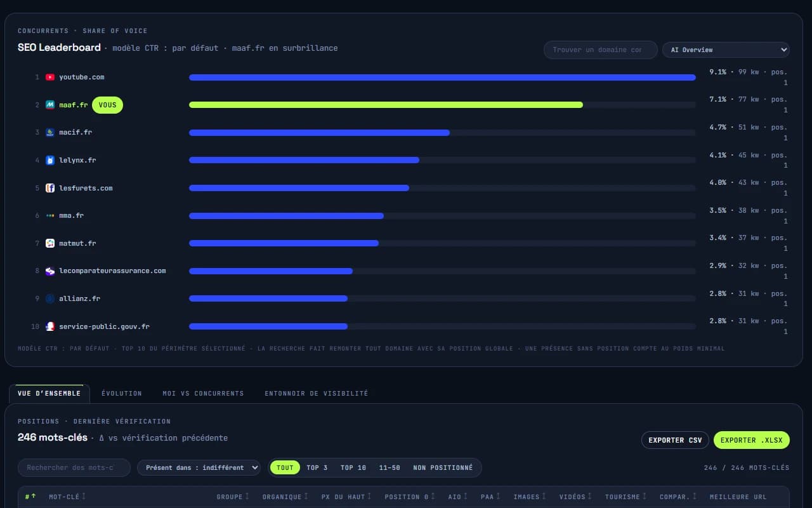
Task: Go to Moi vs Concurrents tab
Action: tap(203, 393)
